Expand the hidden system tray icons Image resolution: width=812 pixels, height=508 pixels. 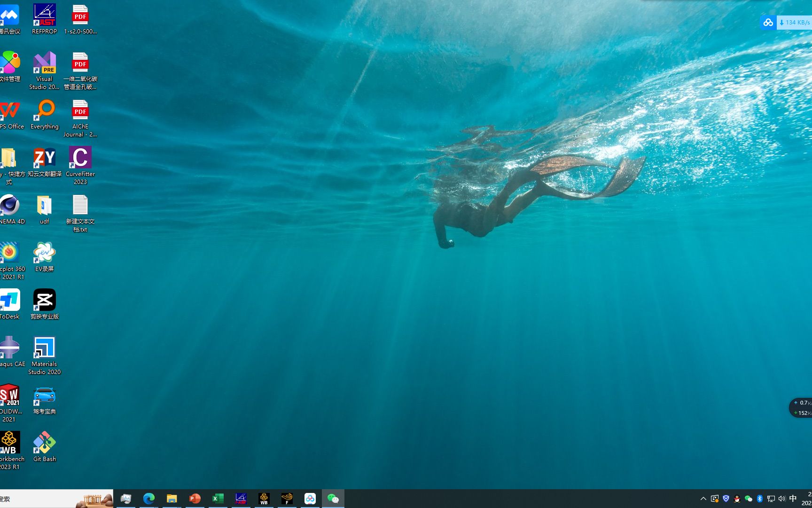703,499
